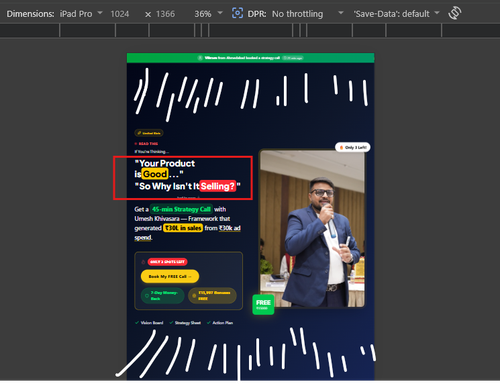Click the 'Only 3 Left!' badge on photo
The image size is (500, 384).
point(353,147)
